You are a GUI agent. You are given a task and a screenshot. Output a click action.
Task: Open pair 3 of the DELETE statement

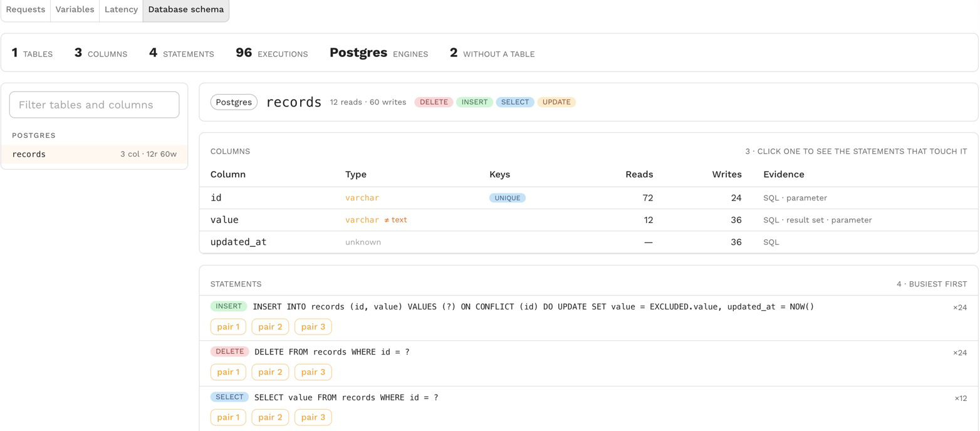pos(313,372)
